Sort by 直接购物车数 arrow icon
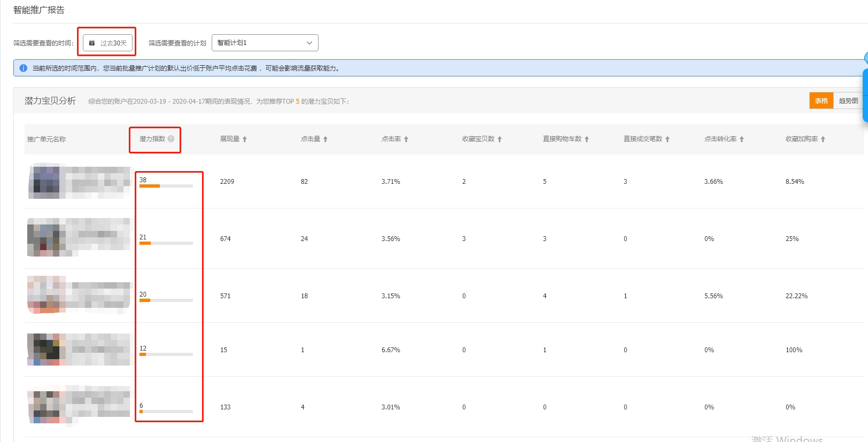 (587, 139)
